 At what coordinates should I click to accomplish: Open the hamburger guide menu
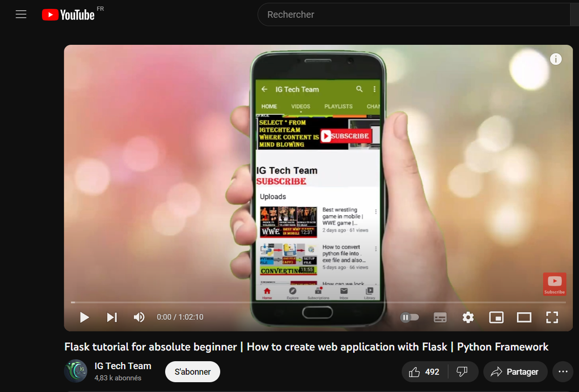(21, 14)
